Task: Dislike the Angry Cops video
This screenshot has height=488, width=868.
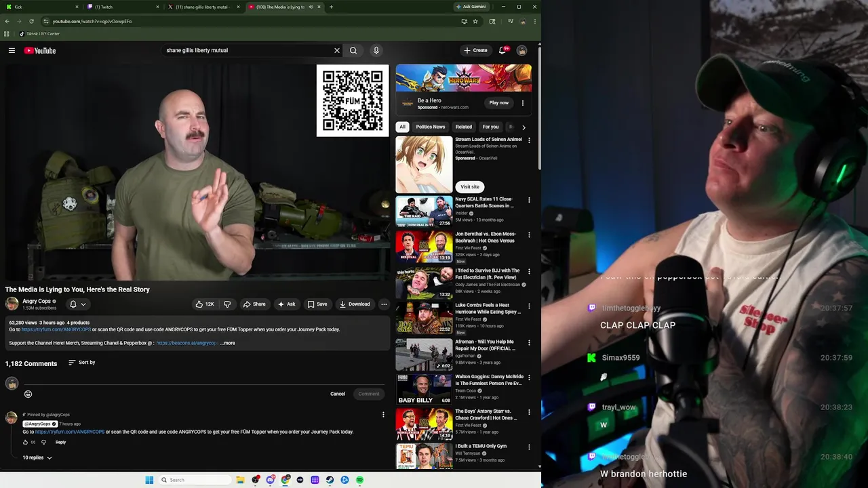Action: [227, 304]
